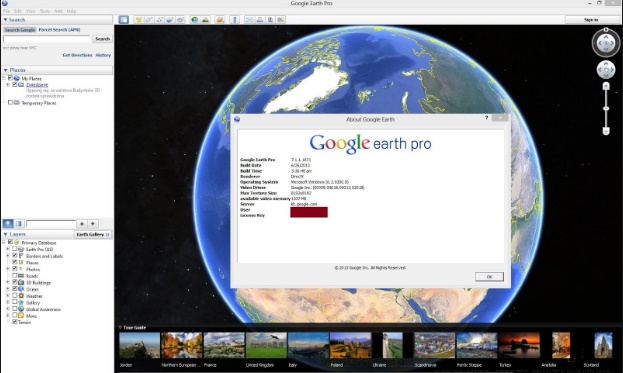Viewport: 623px width, 373px height.
Task: Uncheck the Terrain layer
Action: click(15, 322)
